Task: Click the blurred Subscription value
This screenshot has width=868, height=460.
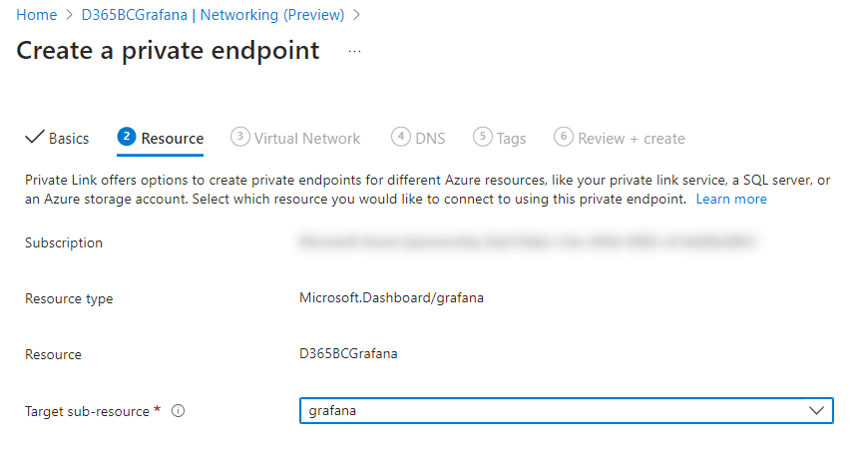Action: point(526,242)
